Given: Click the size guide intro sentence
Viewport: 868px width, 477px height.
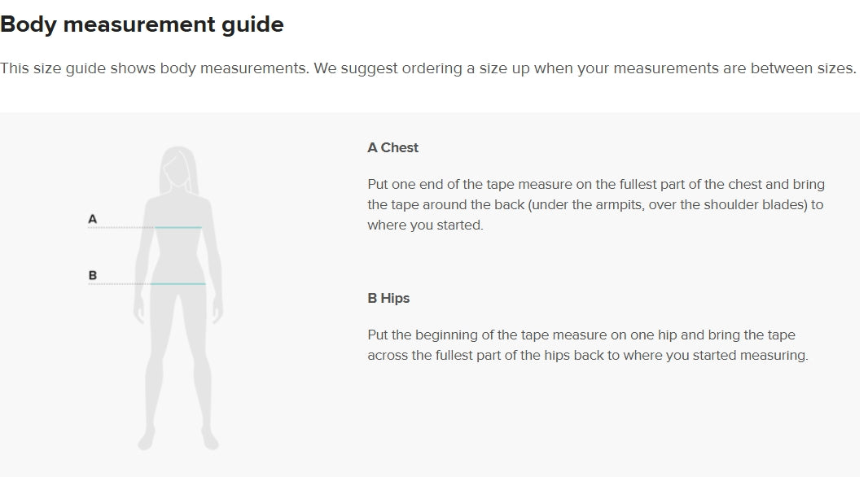Looking at the screenshot, I should 427,68.
